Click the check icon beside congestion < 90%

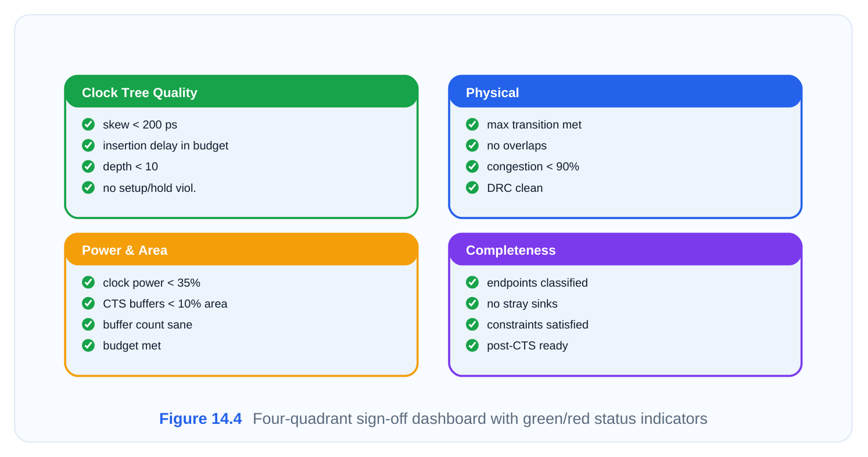coord(472,166)
